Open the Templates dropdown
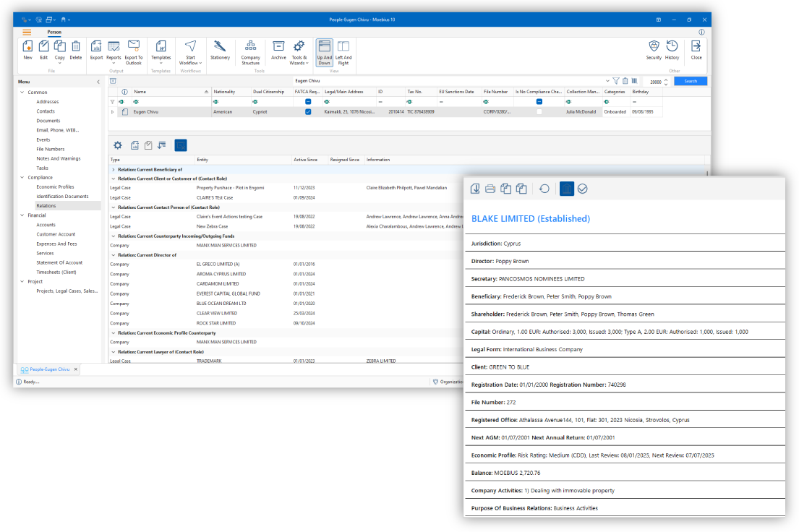This screenshot has width=799, height=532. coord(161,51)
